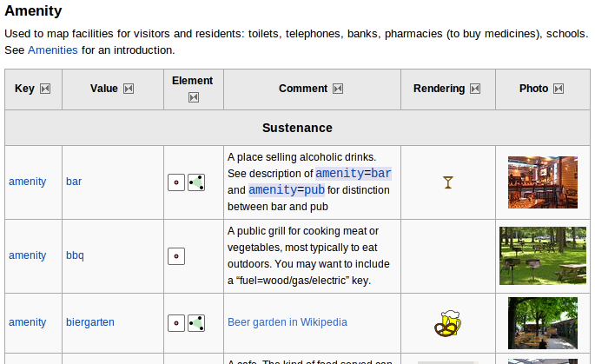
Task: Click the cocktail glass rendering icon
Action: click(447, 182)
